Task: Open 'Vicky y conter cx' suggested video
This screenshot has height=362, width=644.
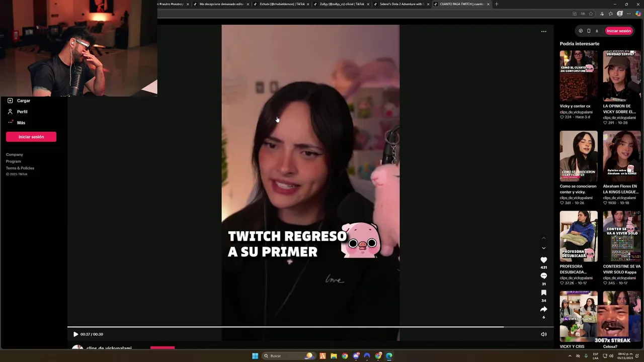Action: 579,75
